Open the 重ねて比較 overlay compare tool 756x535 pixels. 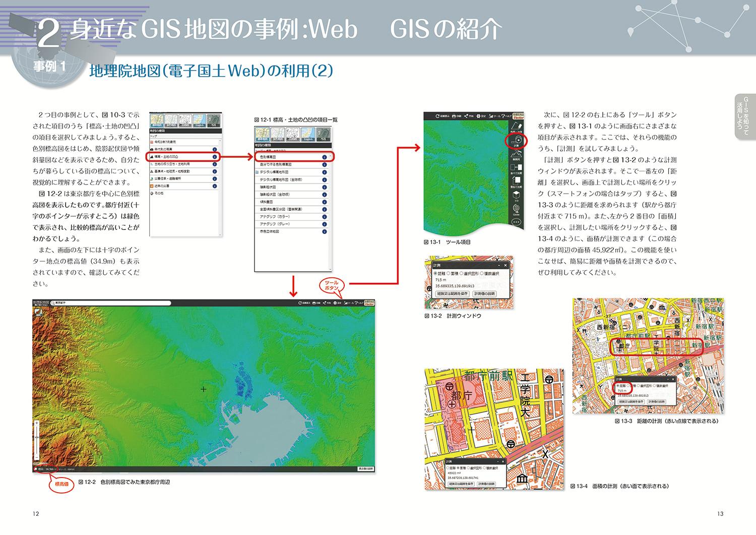[x=517, y=182]
